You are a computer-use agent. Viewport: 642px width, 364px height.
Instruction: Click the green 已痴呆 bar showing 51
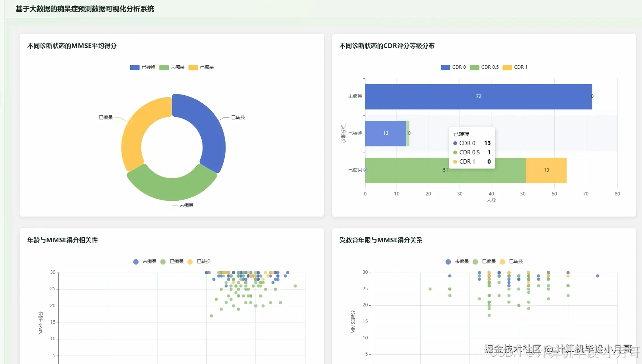click(x=445, y=170)
